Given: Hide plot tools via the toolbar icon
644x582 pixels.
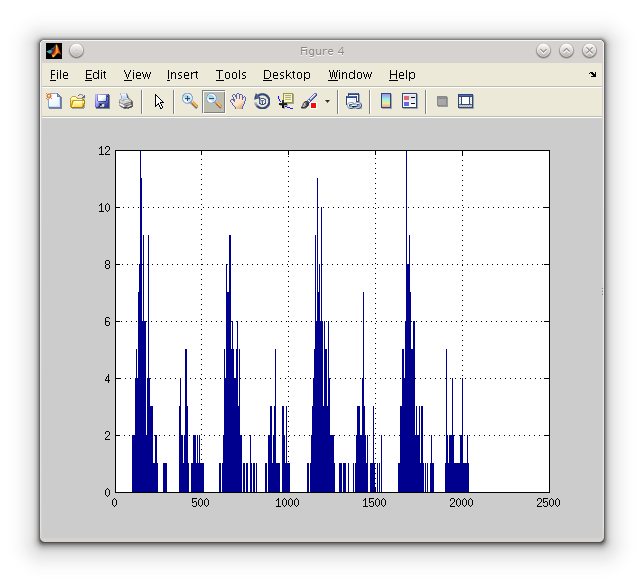Looking at the screenshot, I should 442,101.
